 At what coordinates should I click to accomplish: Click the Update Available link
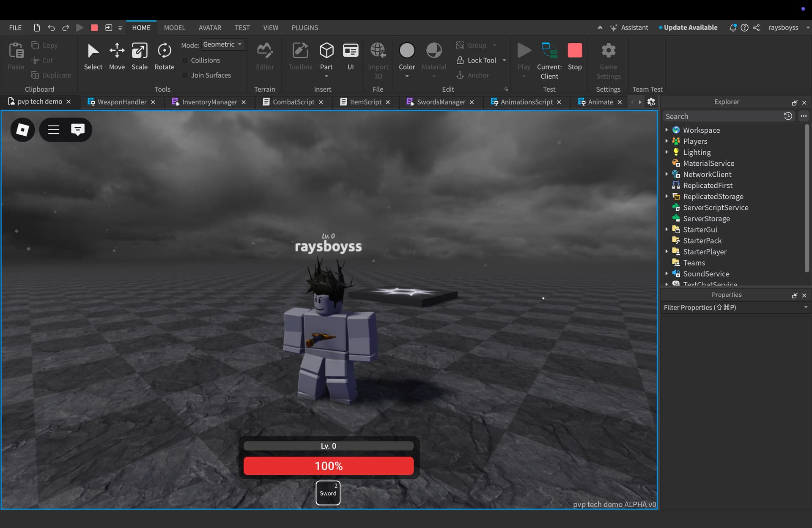(x=690, y=27)
